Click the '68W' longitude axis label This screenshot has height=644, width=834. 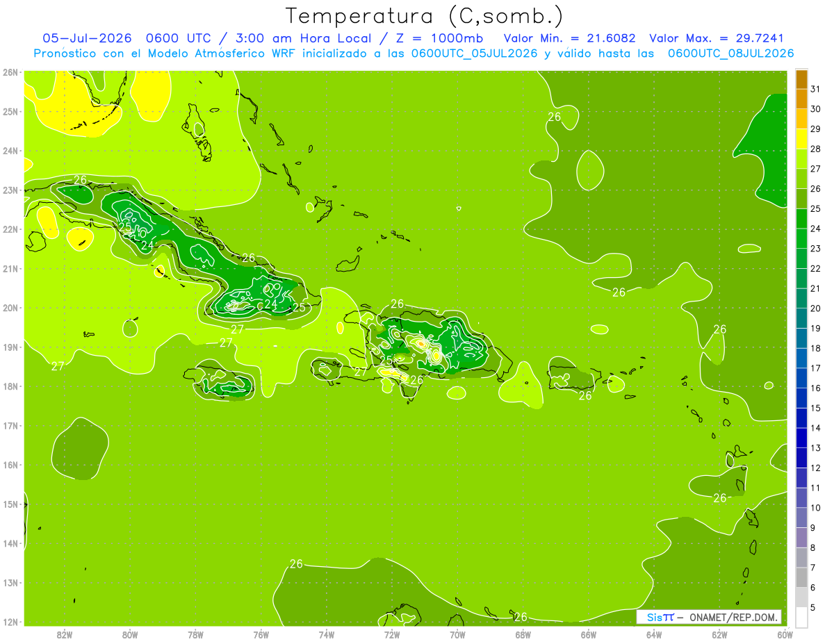pyautogui.click(x=523, y=634)
